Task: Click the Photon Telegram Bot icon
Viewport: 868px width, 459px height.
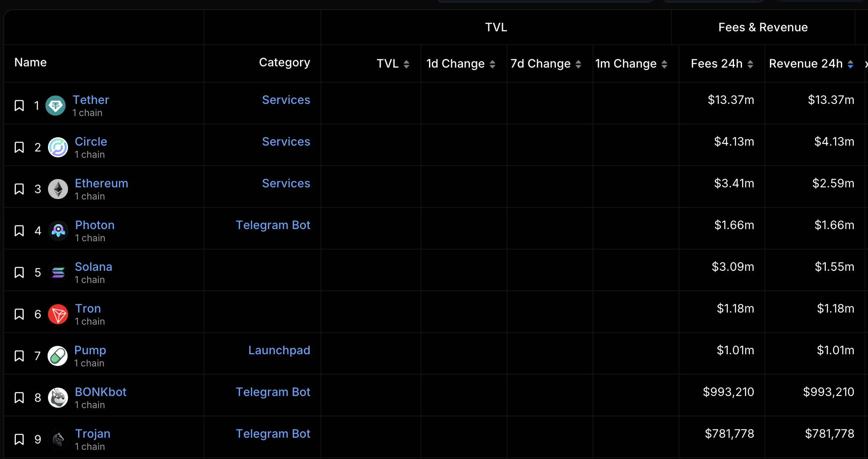Action: coord(58,229)
